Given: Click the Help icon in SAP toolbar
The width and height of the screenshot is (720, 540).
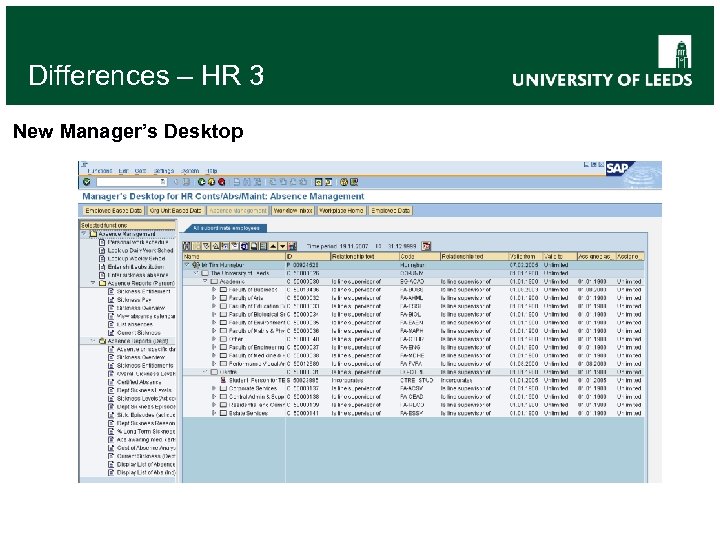Looking at the screenshot, I should tap(343, 182).
